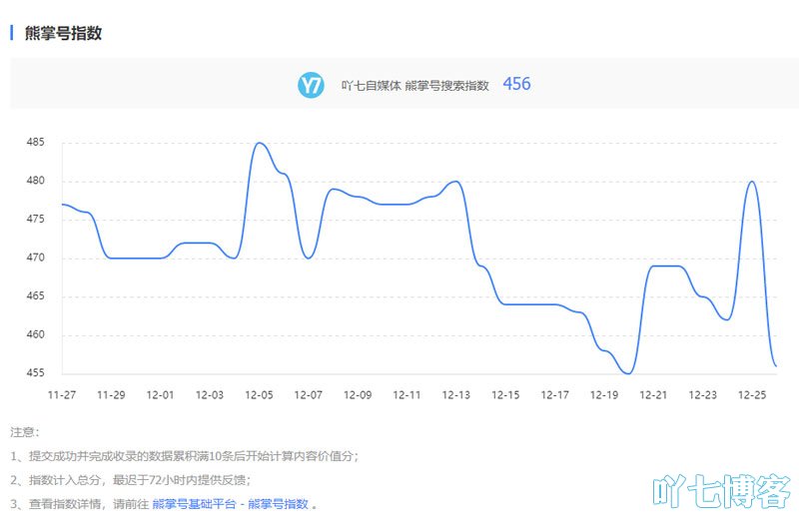Click the 12-23 date axis label
This screenshot has width=799, height=532.
(x=703, y=395)
